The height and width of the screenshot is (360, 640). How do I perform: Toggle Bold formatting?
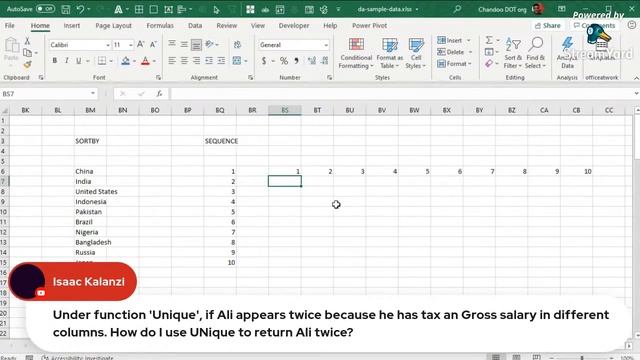pyautogui.click(x=55, y=61)
